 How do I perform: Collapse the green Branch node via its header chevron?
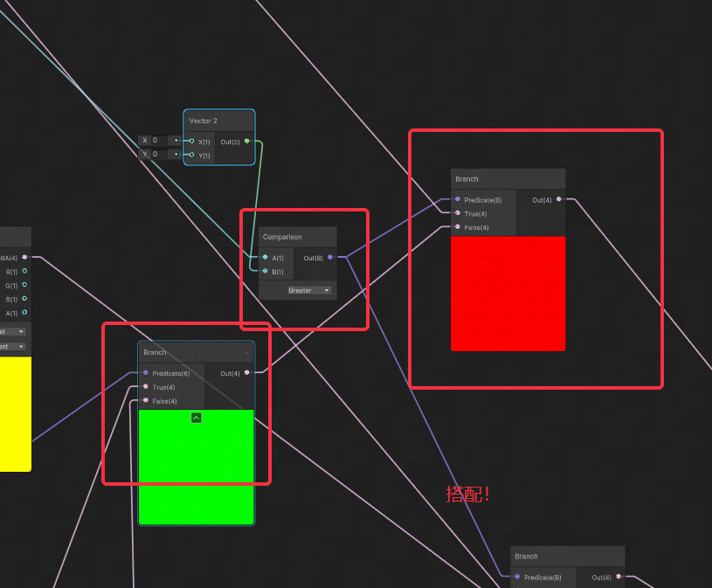click(248, 352)
